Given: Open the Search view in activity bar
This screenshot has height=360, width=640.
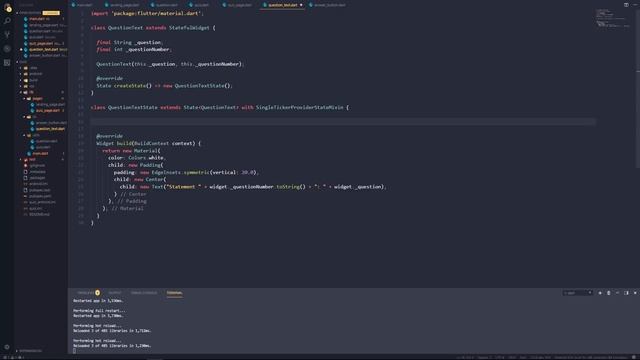Looking at the screenshot, I should click(7, 21).
